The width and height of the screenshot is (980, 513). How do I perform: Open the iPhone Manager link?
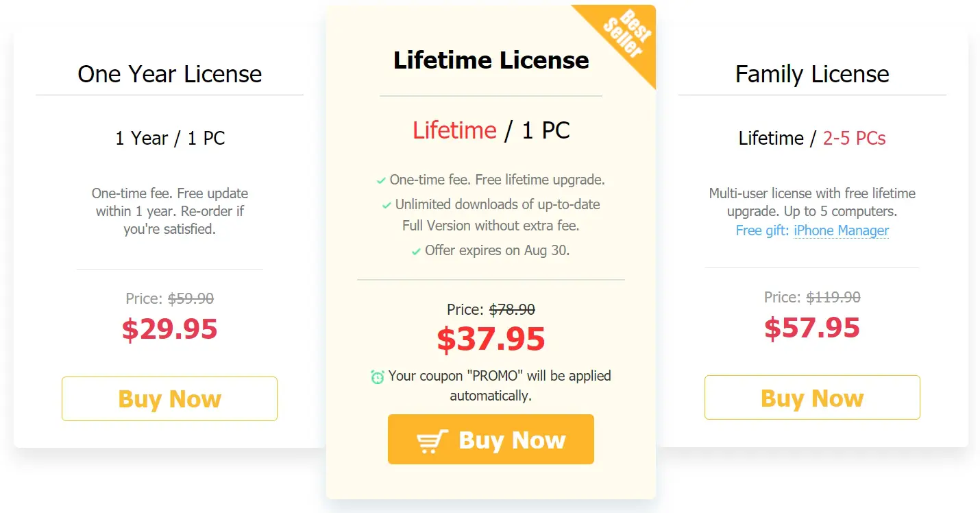click(841, 230)
